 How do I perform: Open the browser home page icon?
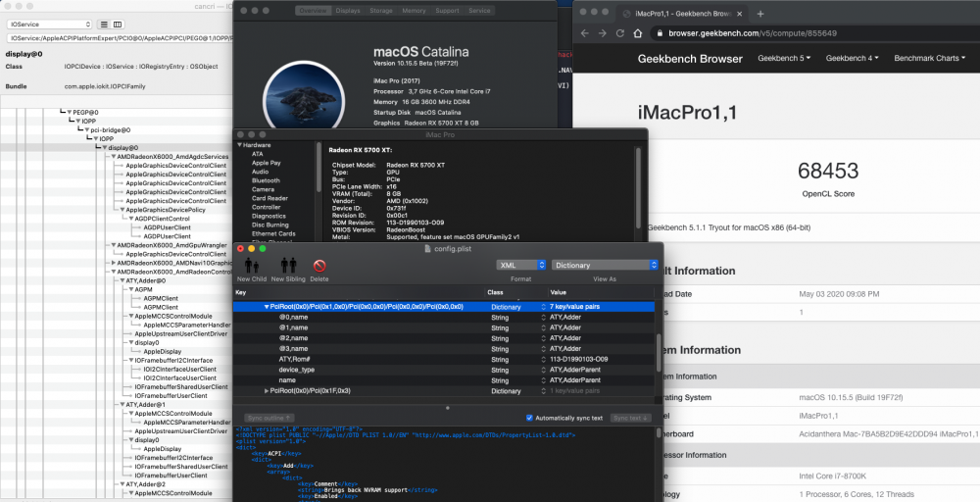coord(638,33)
